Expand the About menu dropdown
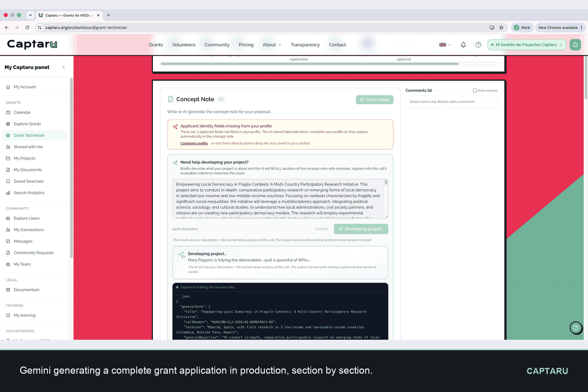 (272, 45)
